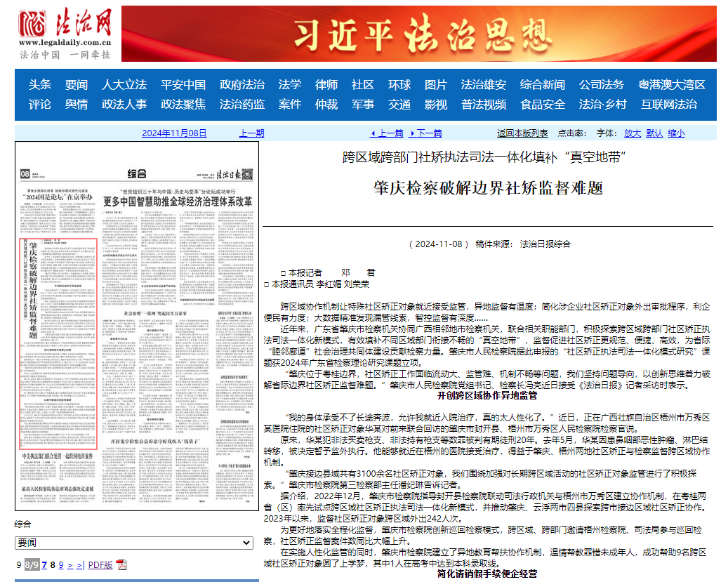Click the 2024年11月08日 date link
Viewport: 728px width, 582px height.
(x=174, y=133)
